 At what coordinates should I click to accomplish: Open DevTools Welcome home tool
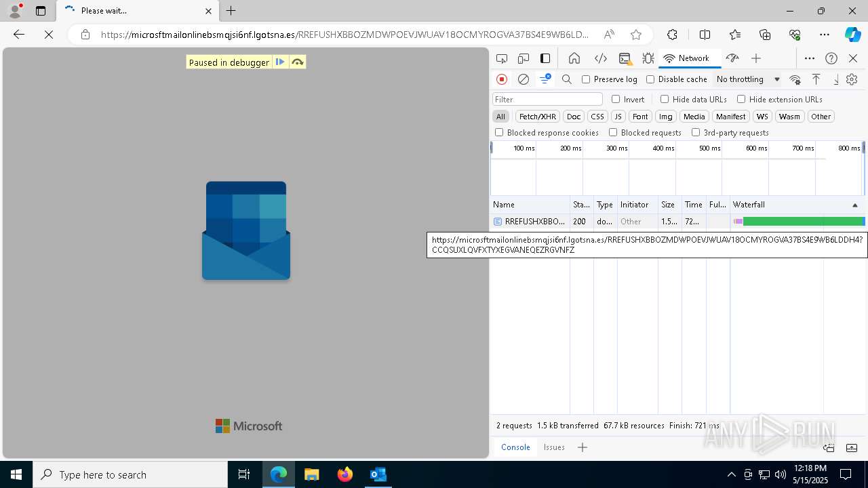[x=574, y=58]
